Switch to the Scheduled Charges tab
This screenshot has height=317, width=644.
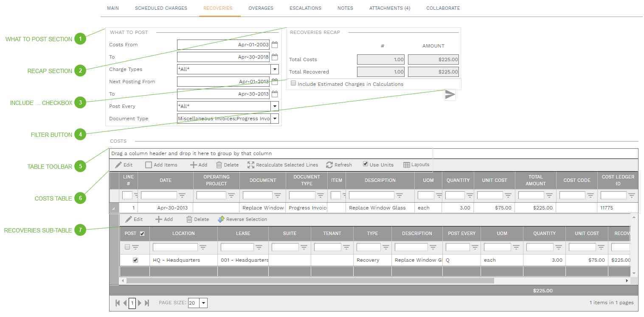point(161,8)
